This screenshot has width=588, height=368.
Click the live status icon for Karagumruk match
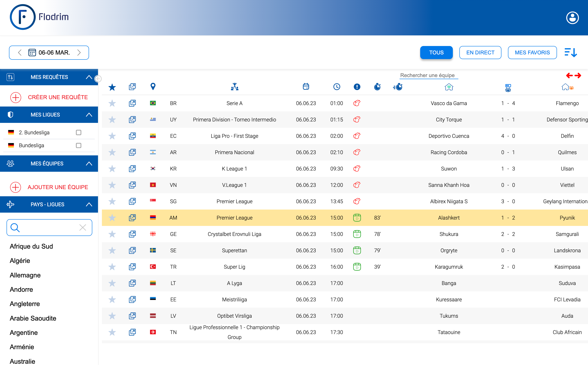pos(357,267)
